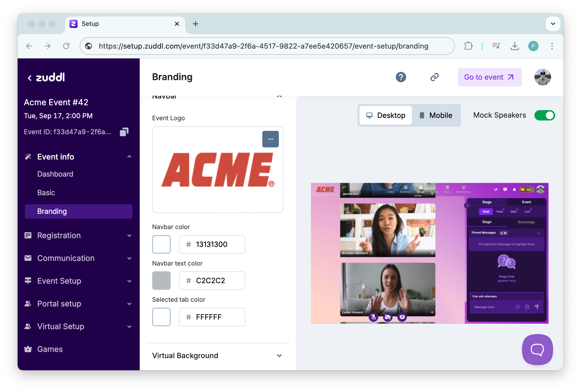Open the Dashboard sidebar item
The width and height of the screenshot is (581, 392).
pos(55,174)
